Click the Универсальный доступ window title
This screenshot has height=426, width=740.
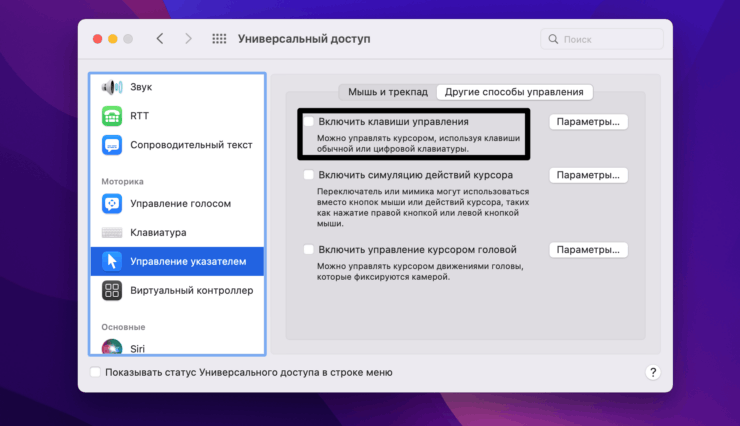pos(304,39)
